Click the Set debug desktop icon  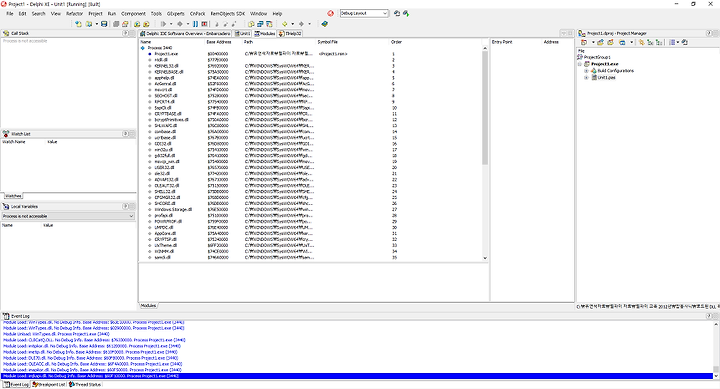[406, 13]
